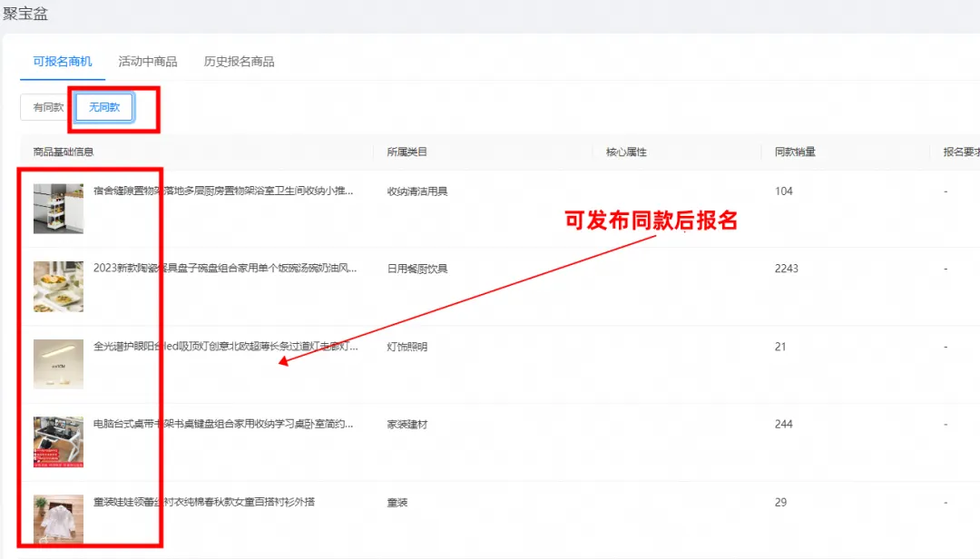The image size is (980, 559).
Task: Click the 全光谱护眼 ceiling light title
Action: (x=225, y=347)
